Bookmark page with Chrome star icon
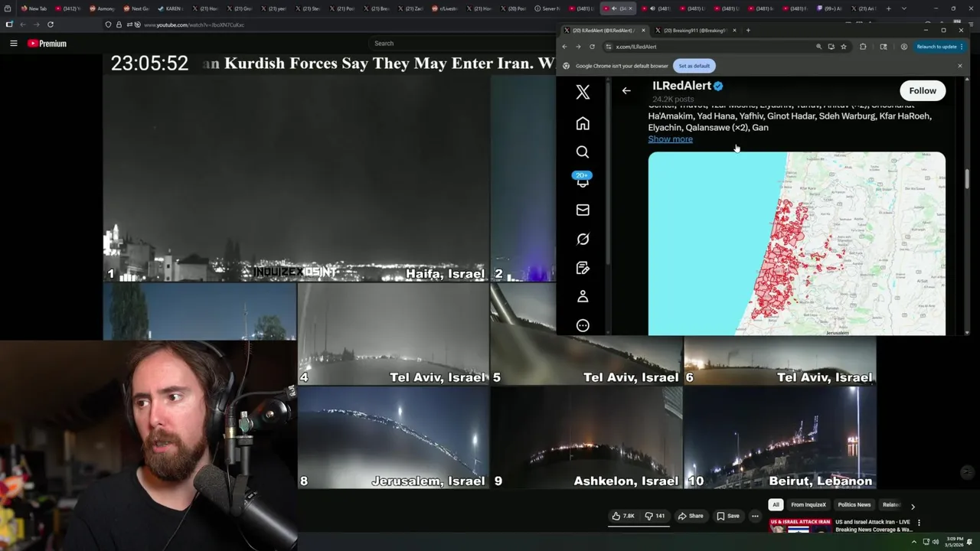 [x=844, y=47]
